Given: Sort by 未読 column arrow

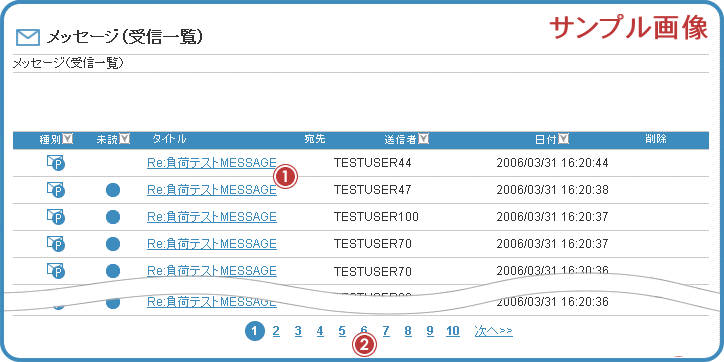Looking at the screenshot, I should pos(125,139).
